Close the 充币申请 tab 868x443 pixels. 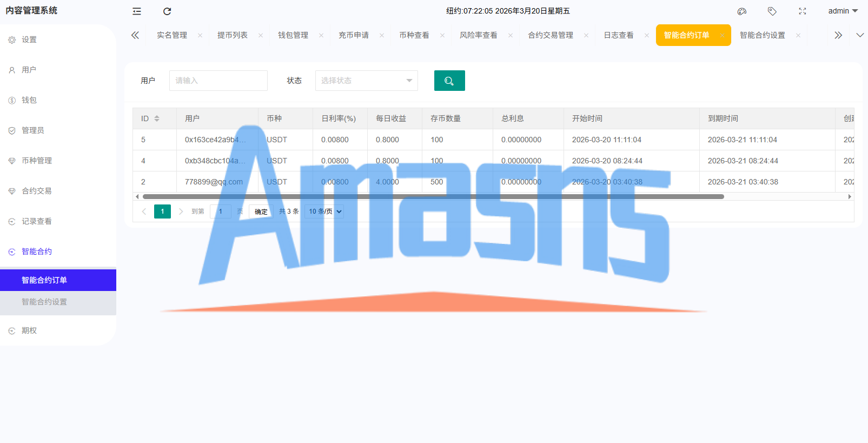pos(382,35)
